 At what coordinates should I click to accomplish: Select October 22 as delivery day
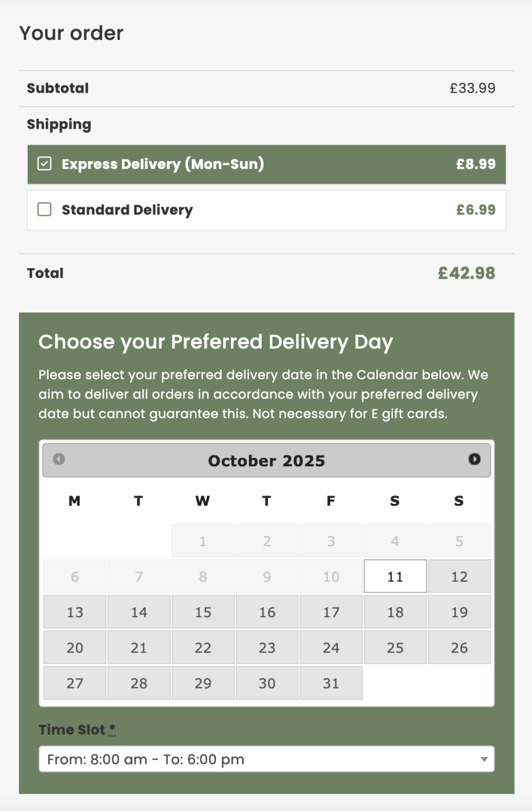tap(203, 648)
